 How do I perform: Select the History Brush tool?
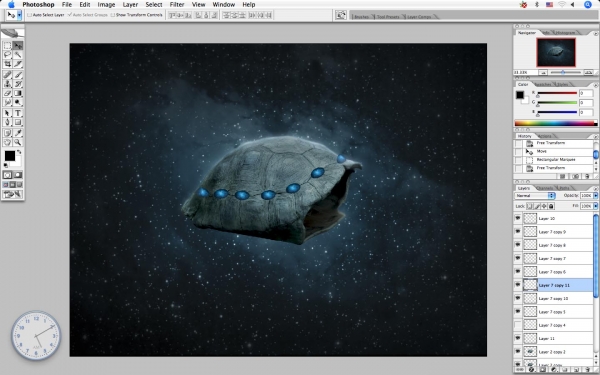pyautogui.click(x=18, y=84)
